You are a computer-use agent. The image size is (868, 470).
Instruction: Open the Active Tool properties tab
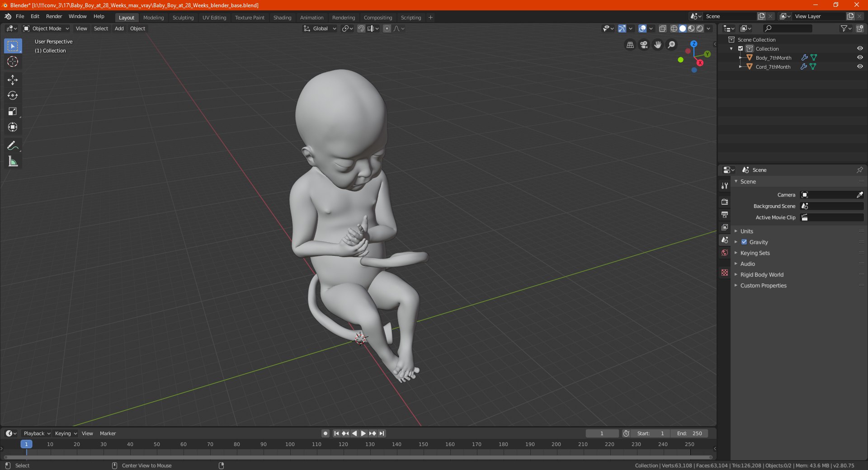(725, 186)
